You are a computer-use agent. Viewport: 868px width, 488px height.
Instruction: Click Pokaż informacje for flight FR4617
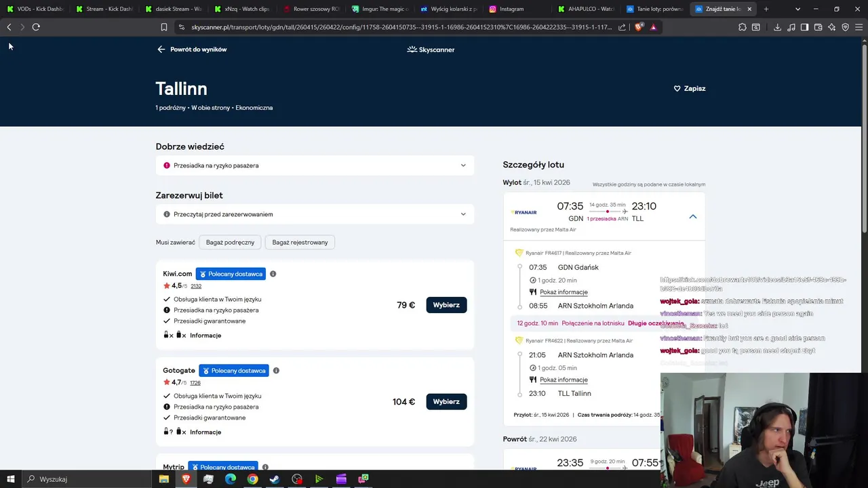[x=564, y=292]
